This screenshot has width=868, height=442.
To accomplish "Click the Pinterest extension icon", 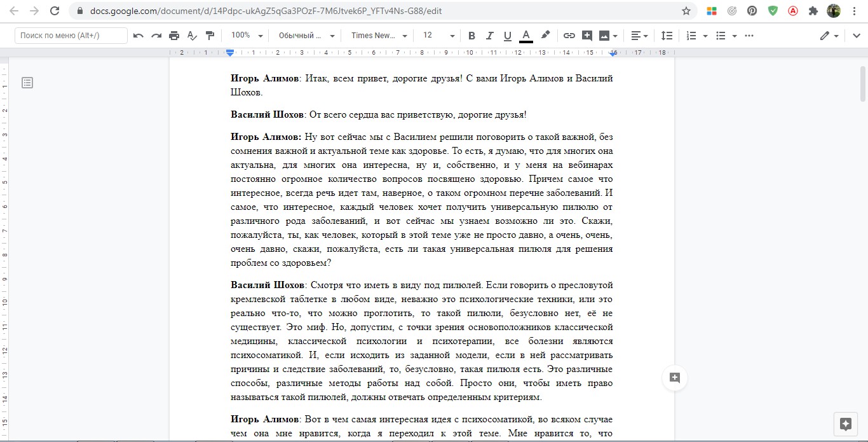I will 752,11.
